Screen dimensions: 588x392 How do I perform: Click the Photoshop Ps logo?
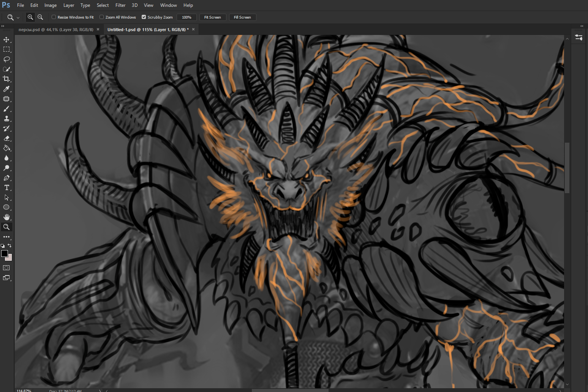[6, 5]
